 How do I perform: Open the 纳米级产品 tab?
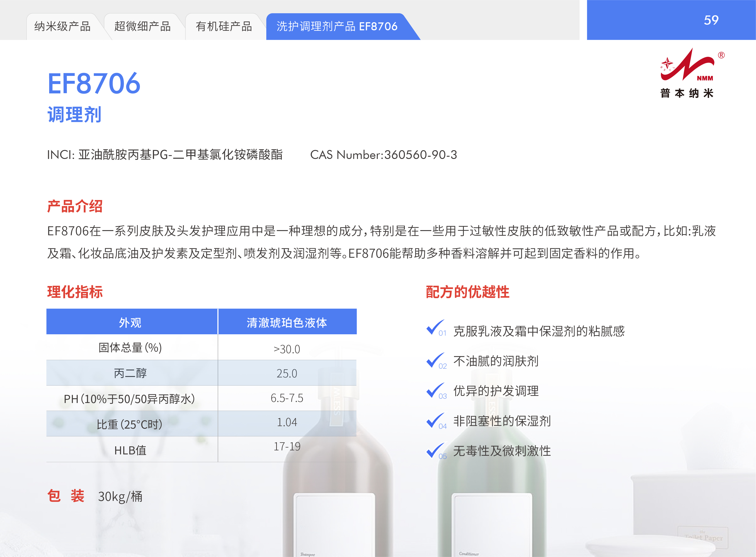point(62,26)
